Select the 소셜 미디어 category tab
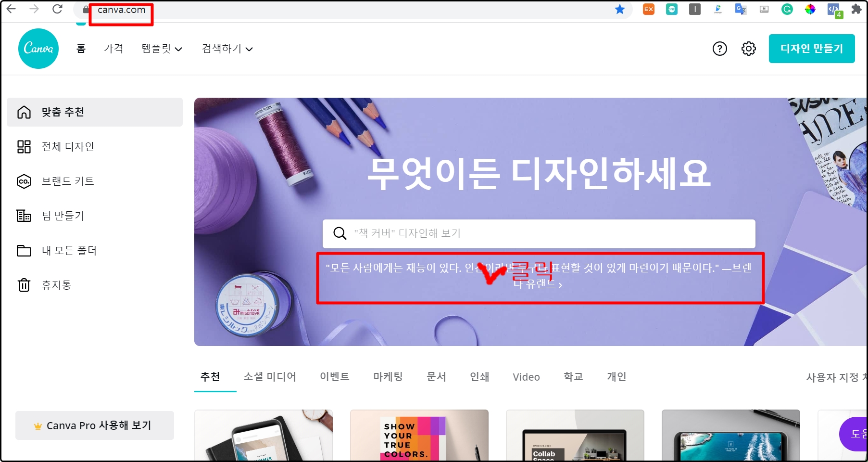The height and width of the screenshot is (462, 868). coord(270,377)
